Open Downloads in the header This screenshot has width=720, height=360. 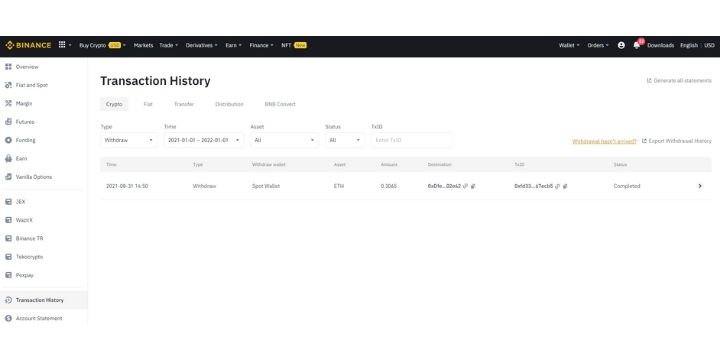click(x=661, y=45)
